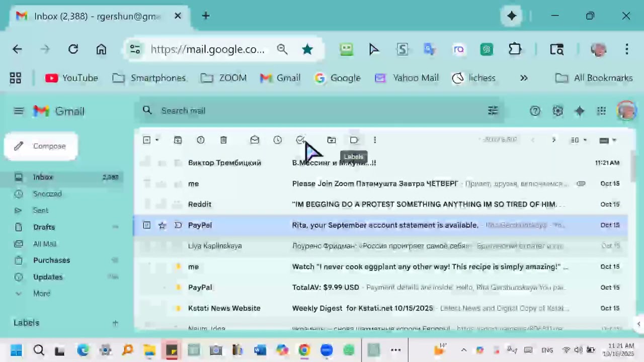Click the browser back arrow

17,49
